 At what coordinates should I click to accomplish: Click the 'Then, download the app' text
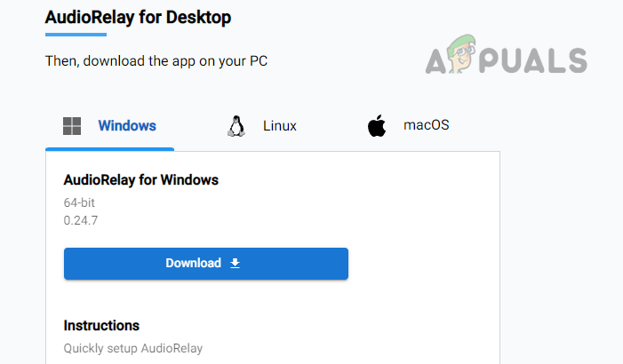pyautogui.click(x=156, y=61)
